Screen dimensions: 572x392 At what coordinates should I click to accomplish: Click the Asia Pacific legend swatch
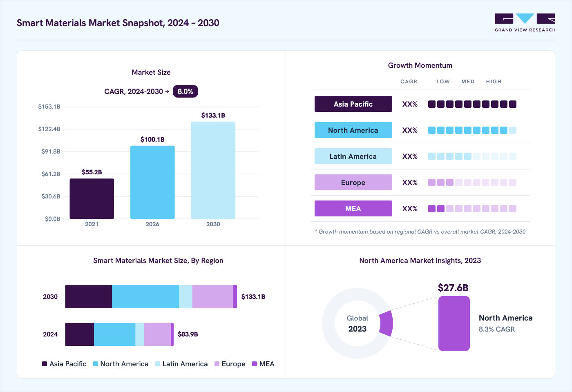pos(45,364)
